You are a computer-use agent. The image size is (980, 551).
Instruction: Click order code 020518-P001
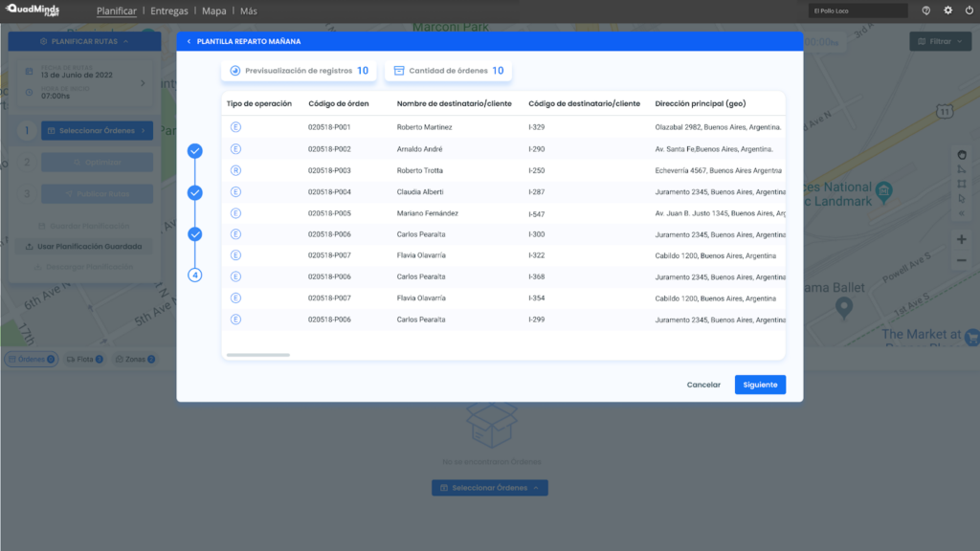coord(329,127)
